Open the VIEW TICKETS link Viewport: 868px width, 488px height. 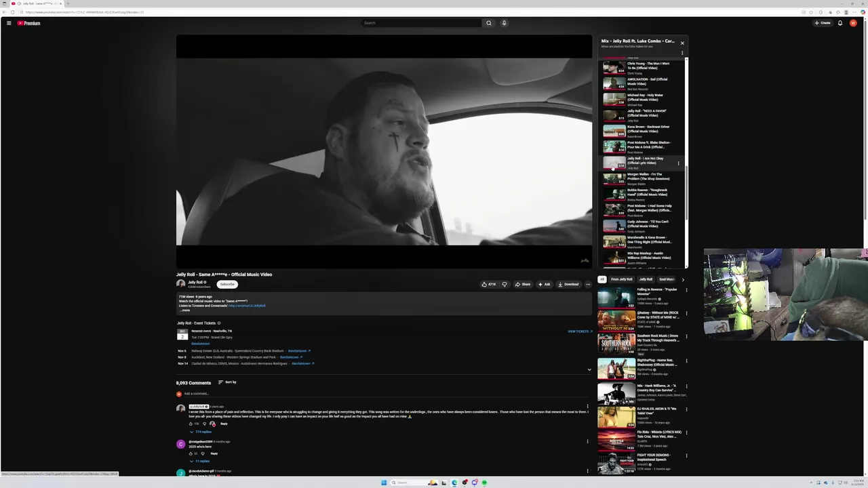click(580, 331)
